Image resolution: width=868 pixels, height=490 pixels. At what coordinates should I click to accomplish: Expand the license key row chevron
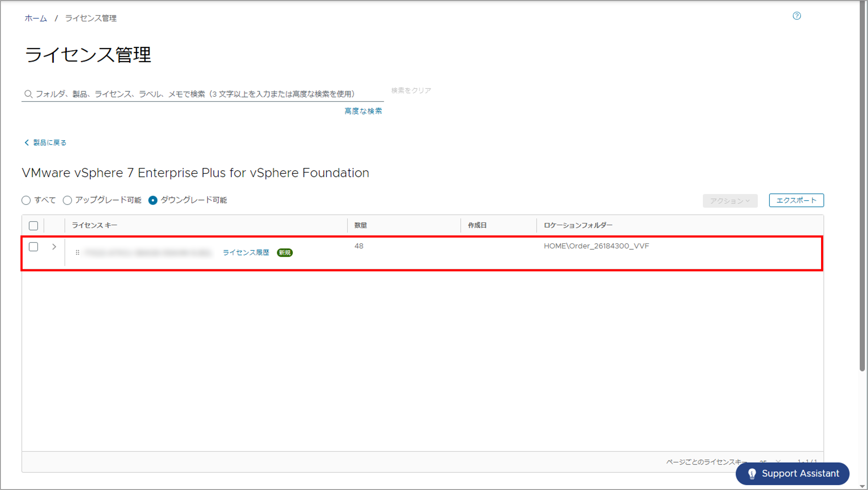pyautogui.click(x=54, y=247)
